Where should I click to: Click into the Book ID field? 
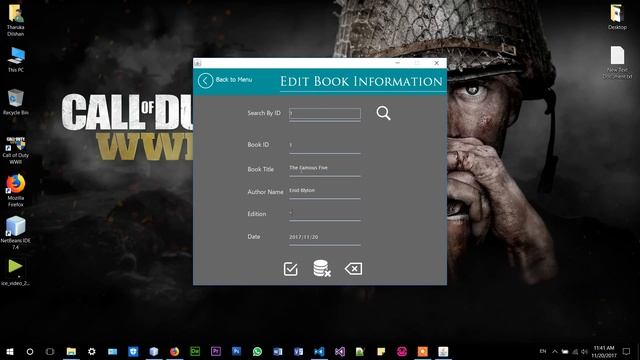pos(325,145)
